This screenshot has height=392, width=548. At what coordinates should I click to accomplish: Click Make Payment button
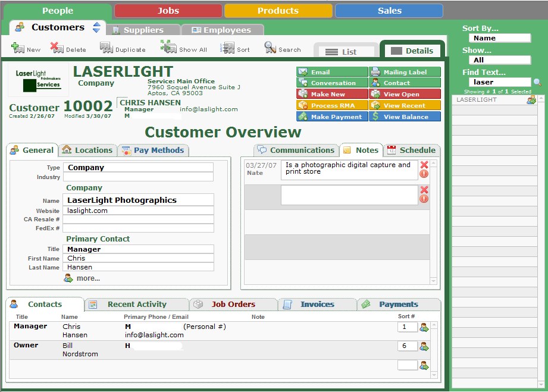tap(332, 117)
